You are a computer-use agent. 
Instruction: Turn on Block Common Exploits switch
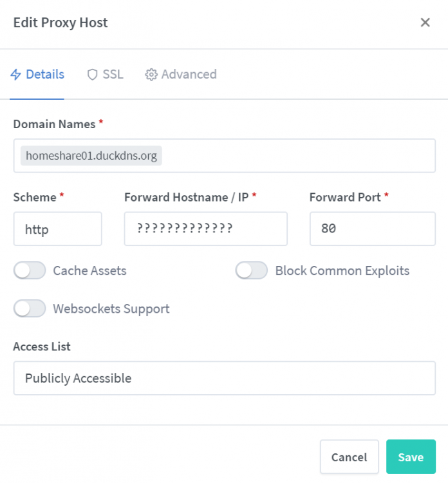click(x=252, y=270)
